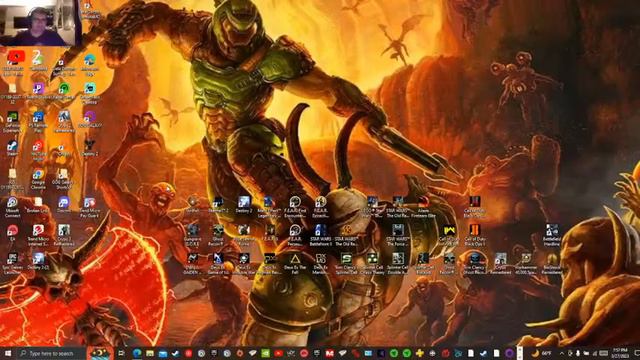Open the Battlefield Hardline shortcut
The image size is (640, 360).
click(551, 236)
